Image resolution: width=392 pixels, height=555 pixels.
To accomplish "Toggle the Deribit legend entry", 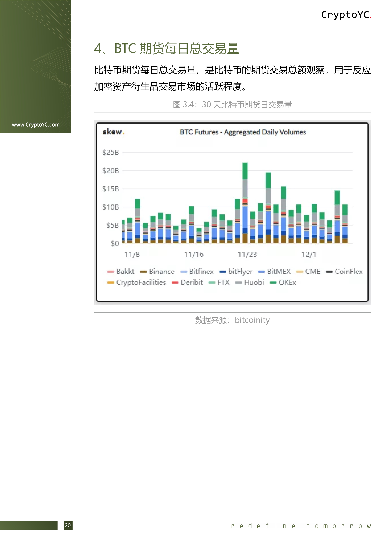I will click(x=187, y=282).
